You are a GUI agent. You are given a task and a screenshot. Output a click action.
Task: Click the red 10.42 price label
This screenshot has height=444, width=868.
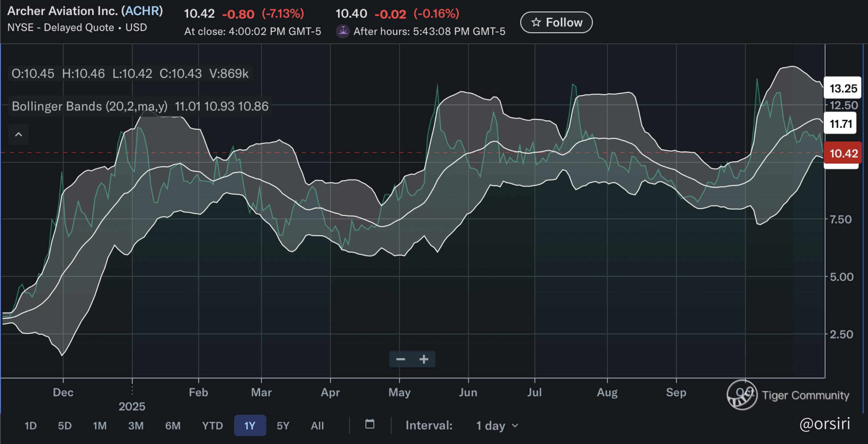click(843, 153)
